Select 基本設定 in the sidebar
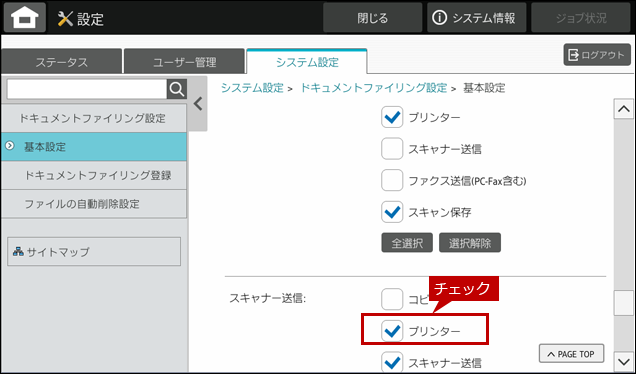636x374 pixels. [94, 147]
